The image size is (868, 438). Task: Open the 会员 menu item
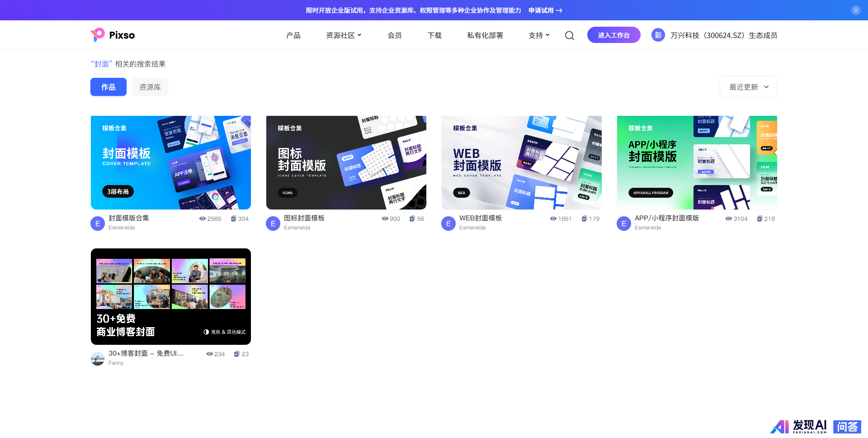[395, 35]
